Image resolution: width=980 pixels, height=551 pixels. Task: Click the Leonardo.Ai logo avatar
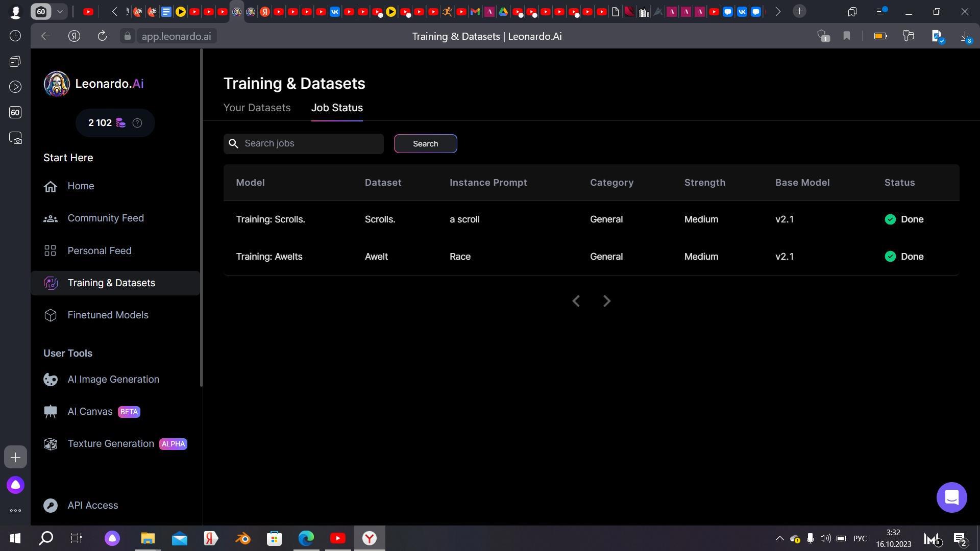point(57,84)
